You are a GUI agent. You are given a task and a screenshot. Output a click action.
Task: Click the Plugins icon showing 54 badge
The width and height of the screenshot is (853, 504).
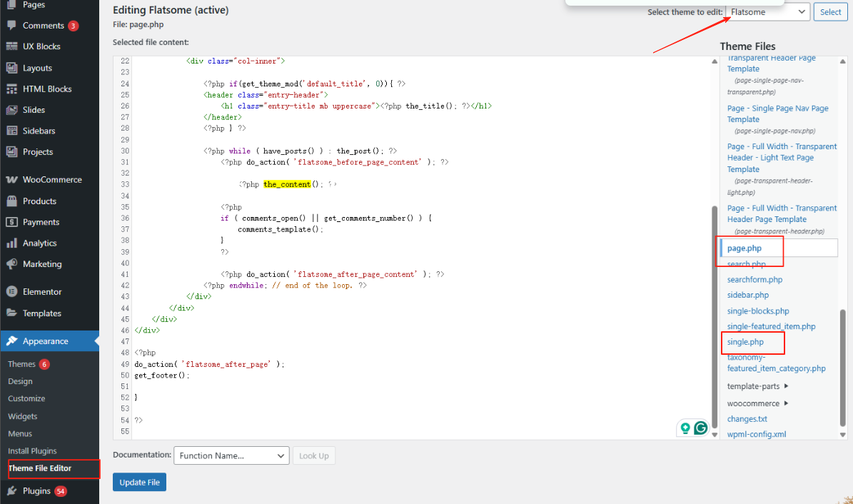[13, 490]
